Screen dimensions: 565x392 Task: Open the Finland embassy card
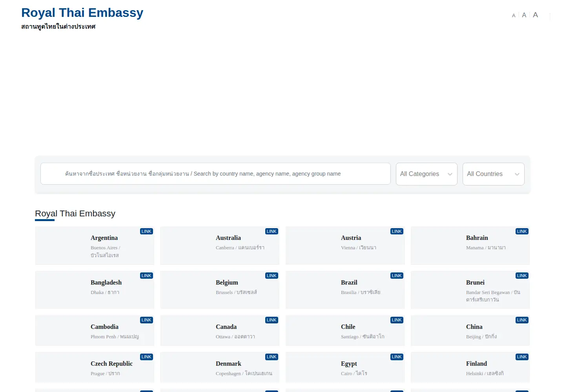pos(470,367)
